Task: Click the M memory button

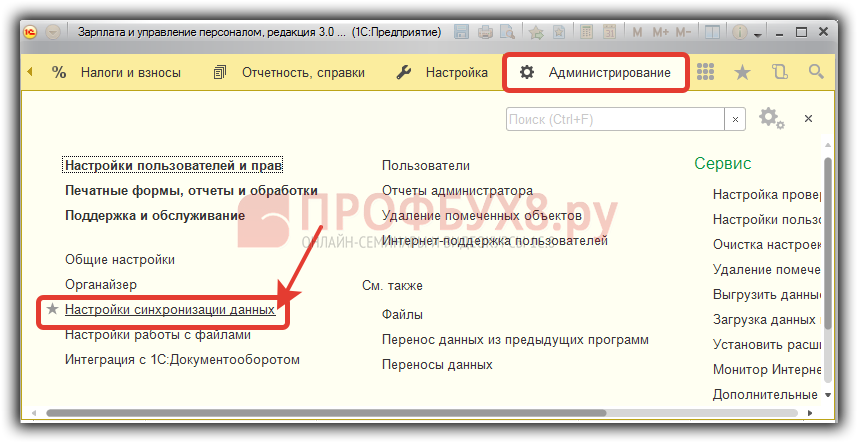Action: tap(637, 32)
